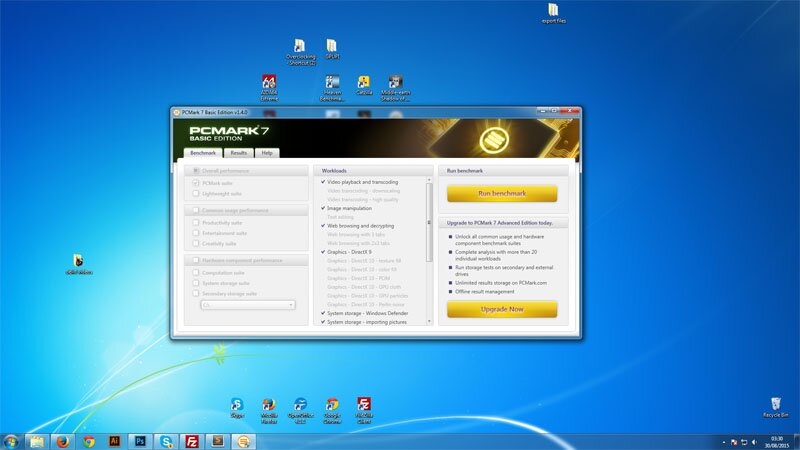Open the Recycle Bin
The height and width of the screenshot is (450, 800).
[776, 407]
